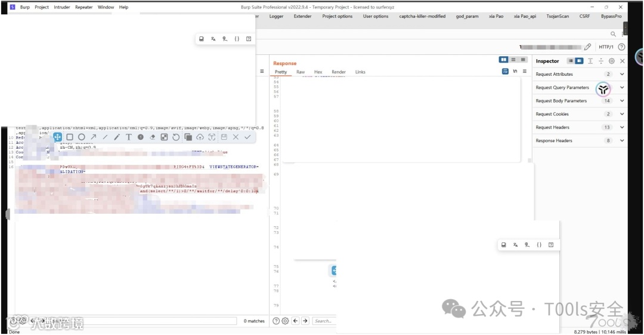This screenshot has width=644, height=335.
Task: Click the curly braces icon in lower popup toolbar
Action: pos(539,244)
